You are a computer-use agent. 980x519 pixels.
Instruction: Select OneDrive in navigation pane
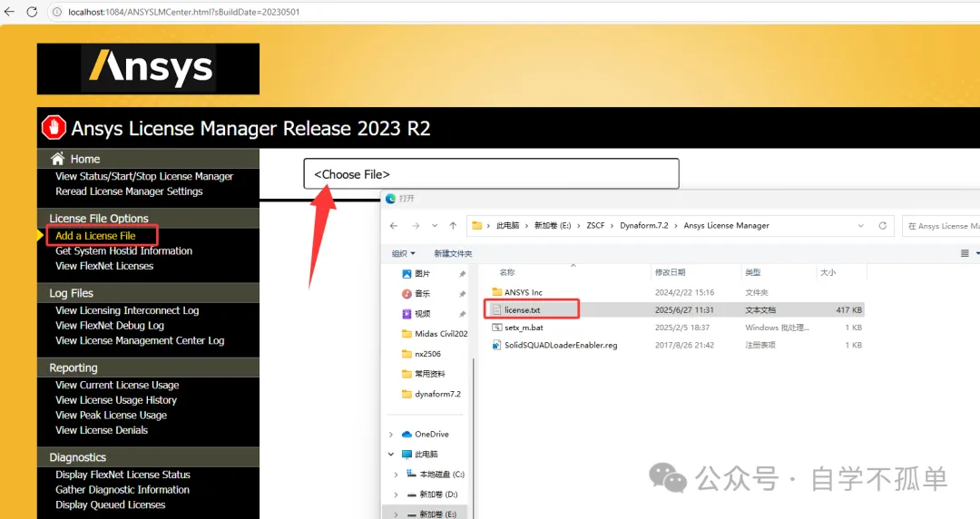coord(426,434)
